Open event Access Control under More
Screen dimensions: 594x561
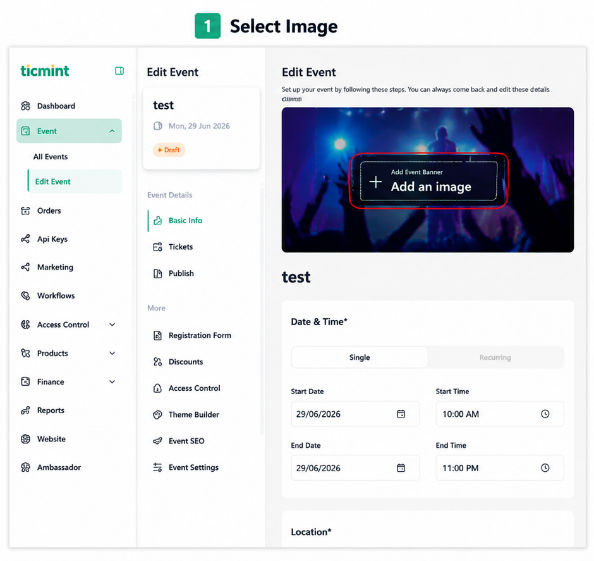click(194, 388)
